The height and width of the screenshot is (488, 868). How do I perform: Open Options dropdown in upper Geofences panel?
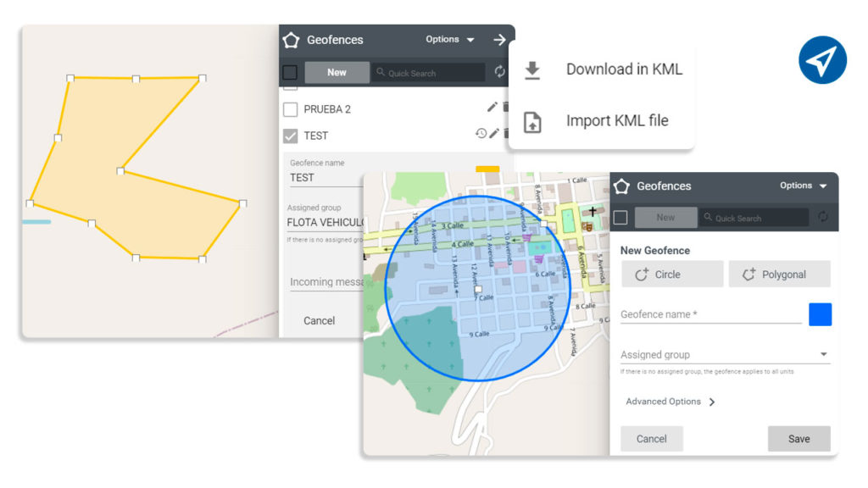(449, 39)
